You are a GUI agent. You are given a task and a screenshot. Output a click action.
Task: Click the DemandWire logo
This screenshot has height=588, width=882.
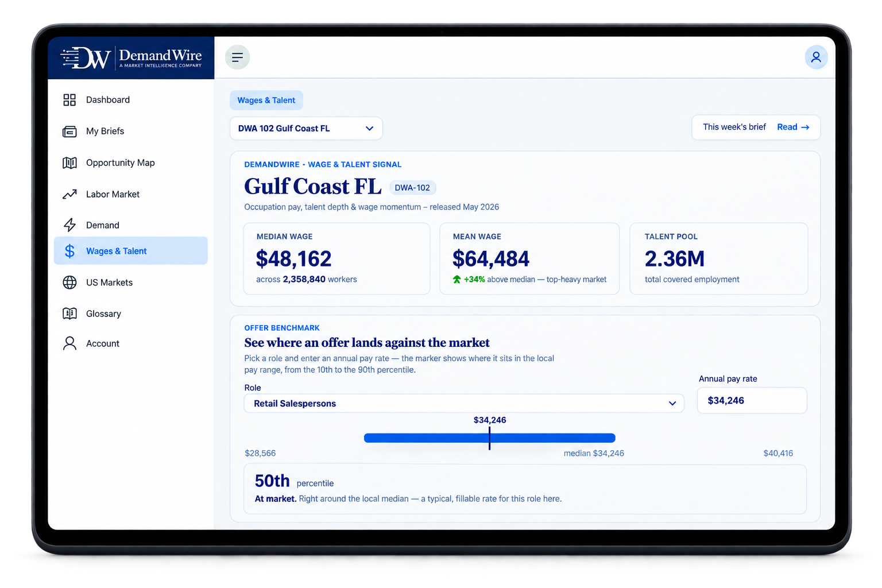click(x=131, y=58)
